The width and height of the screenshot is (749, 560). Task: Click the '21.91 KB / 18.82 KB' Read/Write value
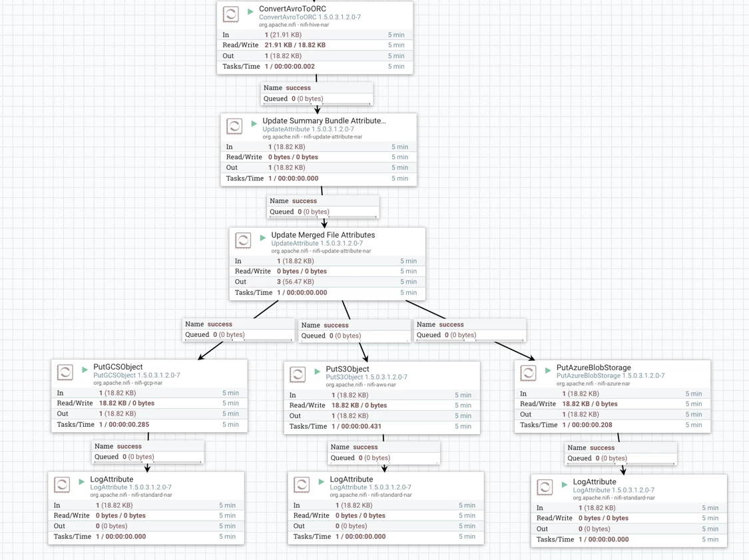(295, 45)
